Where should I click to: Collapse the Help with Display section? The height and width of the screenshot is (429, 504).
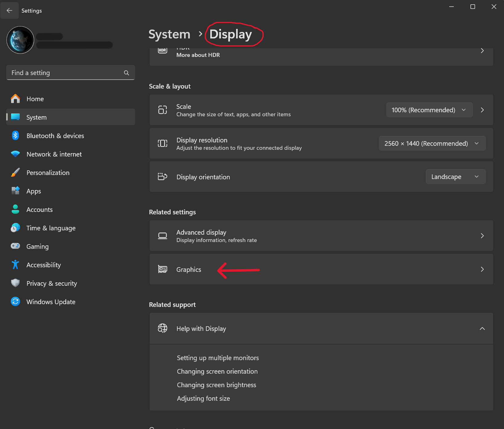[482, 328]
